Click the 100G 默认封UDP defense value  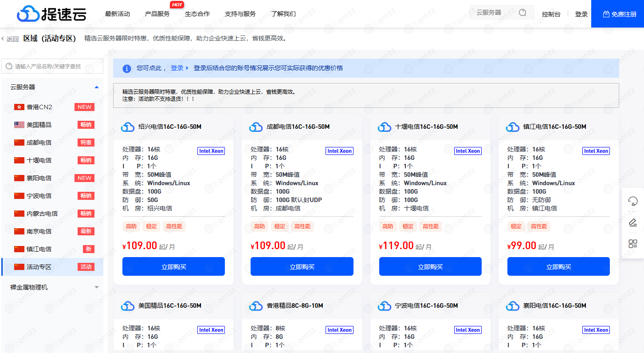(299, 200)
